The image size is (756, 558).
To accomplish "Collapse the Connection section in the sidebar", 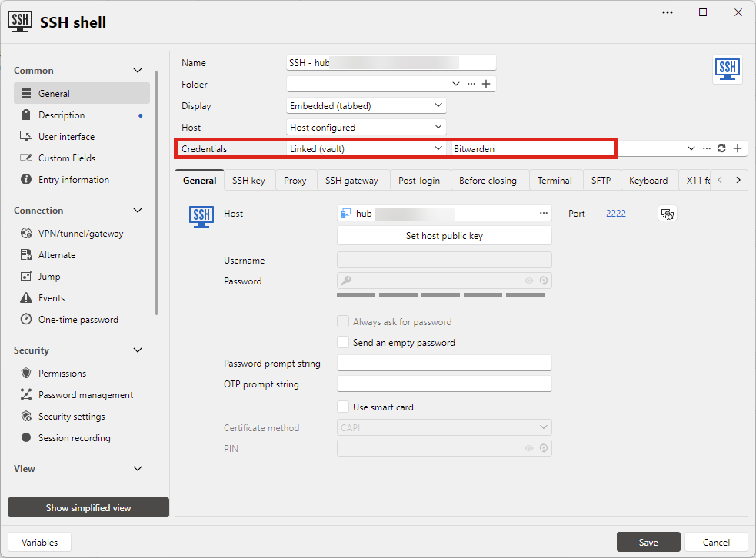I will point(138,211).
